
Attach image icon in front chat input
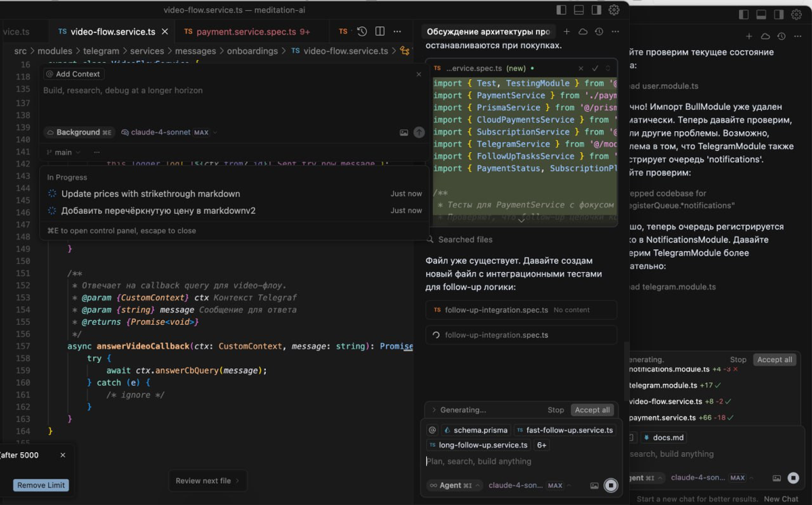594,485
